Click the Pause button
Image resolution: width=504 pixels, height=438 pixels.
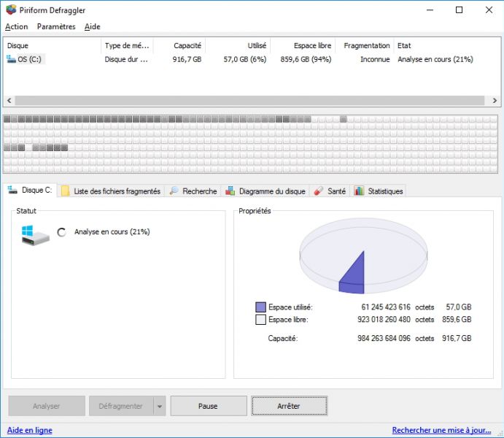click(209, 406)
